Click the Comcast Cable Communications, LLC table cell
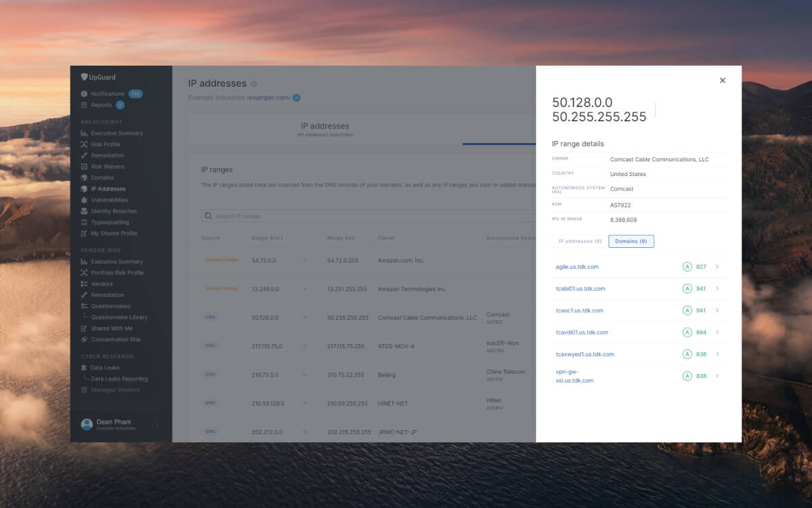 pyautogui.click(x=427, y=318)
